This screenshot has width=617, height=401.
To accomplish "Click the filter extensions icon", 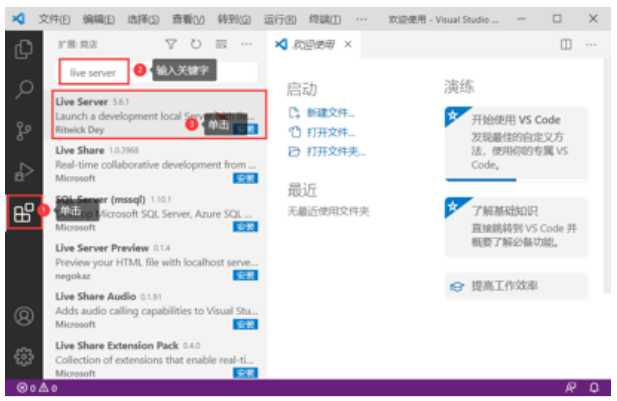I will 171,44.
